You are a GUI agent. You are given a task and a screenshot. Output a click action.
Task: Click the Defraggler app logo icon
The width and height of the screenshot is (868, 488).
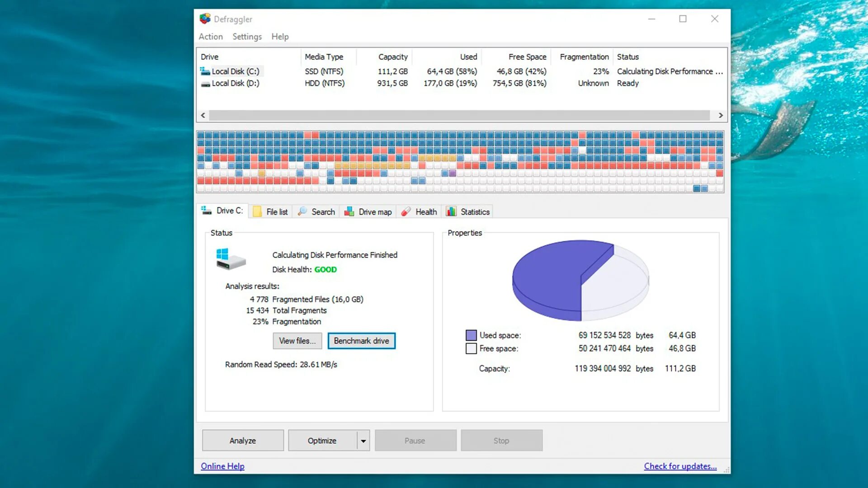click(205, 19)
